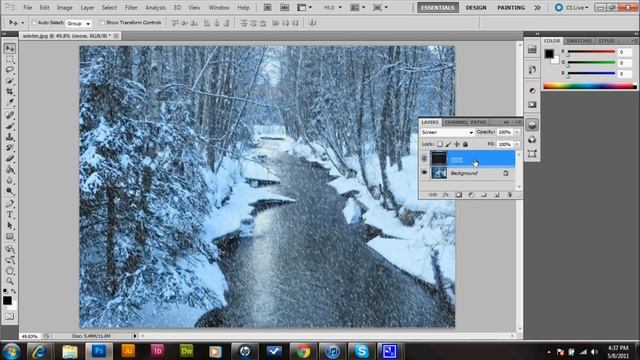
Task: Expand more workspaces chevron
Action: click(538, 7)
